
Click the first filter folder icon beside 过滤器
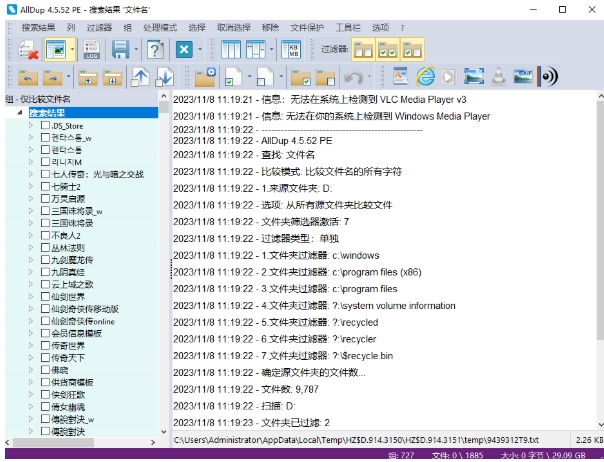tap(363, 50)
